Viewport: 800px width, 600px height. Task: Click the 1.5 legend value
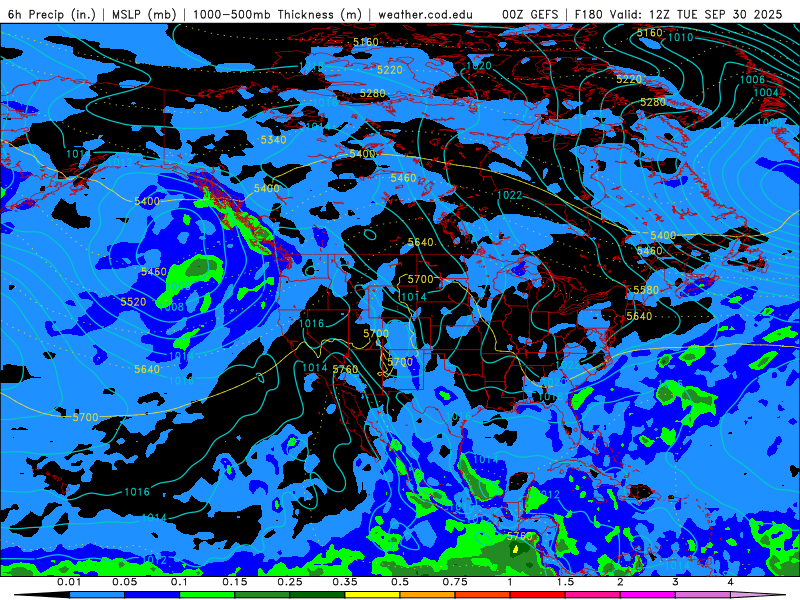click(565, 582)
